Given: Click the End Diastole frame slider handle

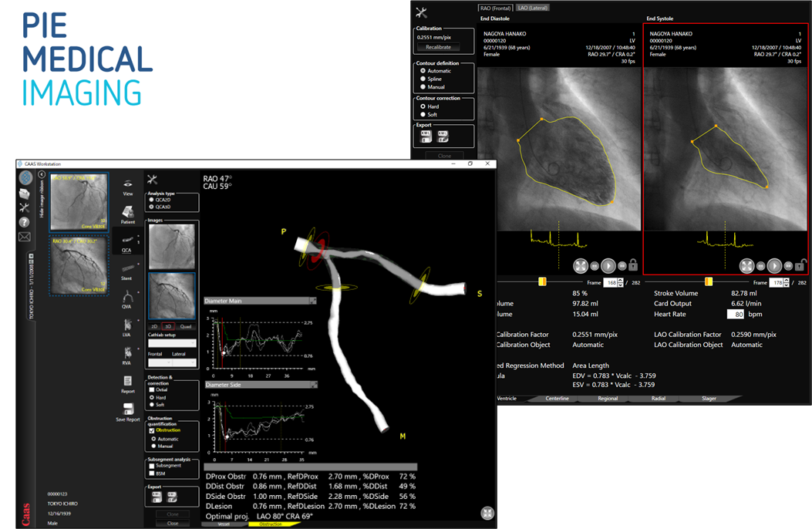Looking at the screenshot, I should [542, 282].
